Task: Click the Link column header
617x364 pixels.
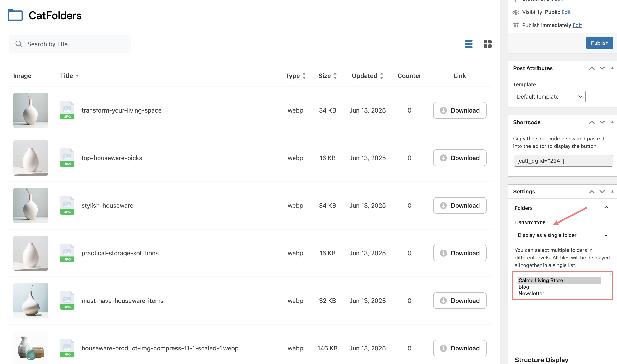Action: click(459, 76)
